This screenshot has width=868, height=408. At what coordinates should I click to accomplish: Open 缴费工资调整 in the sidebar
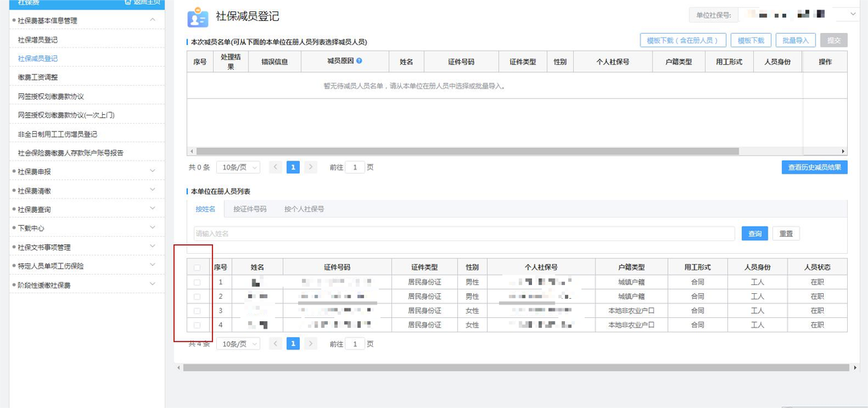(38, 77)
